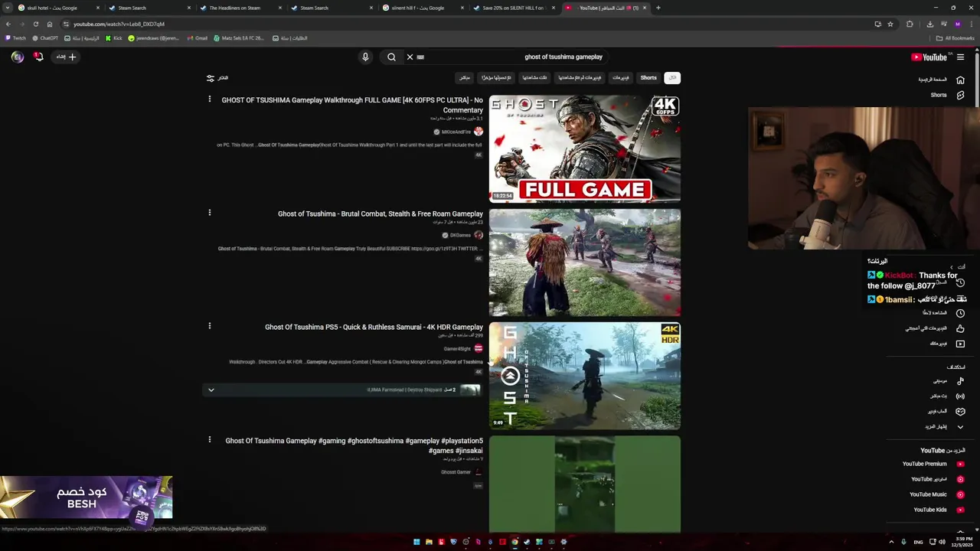
Task: Click the Create plus button
Action: pyautogui.click(x=66, y=57)
